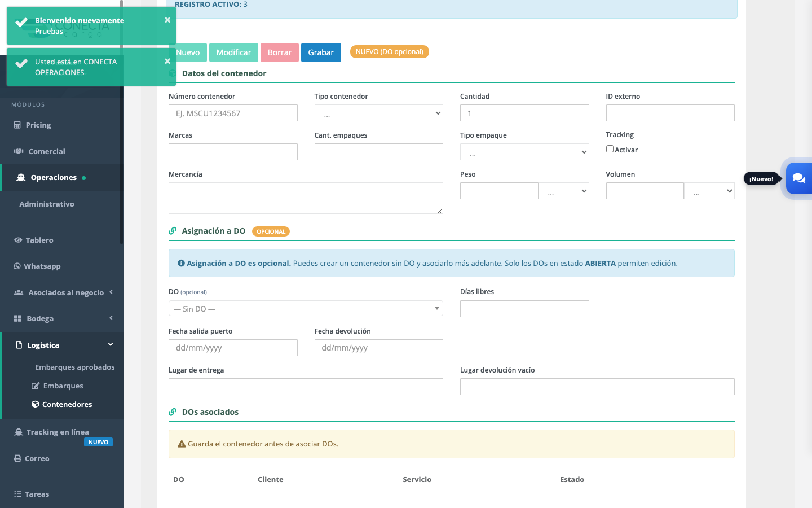This screenshot has height=508, width=812.
Task: Open the Comercial module
Action: point(47,151)
